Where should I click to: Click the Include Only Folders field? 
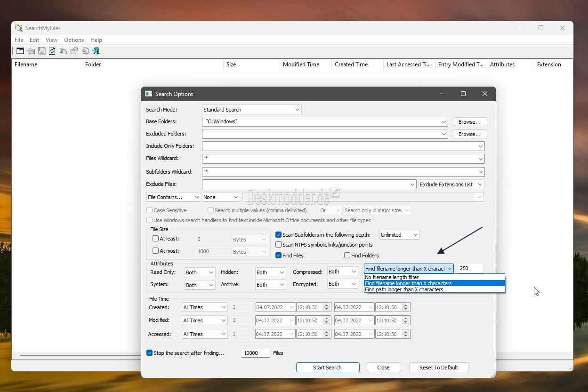[343, 146]
